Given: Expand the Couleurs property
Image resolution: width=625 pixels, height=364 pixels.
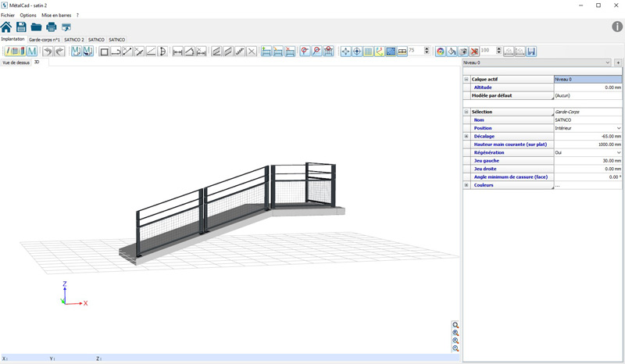Looking at the screenshot, I should 466,185.
